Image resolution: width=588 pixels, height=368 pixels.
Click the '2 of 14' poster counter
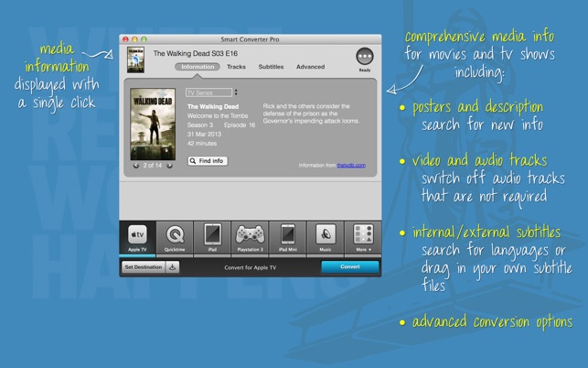tap(153, 166)
